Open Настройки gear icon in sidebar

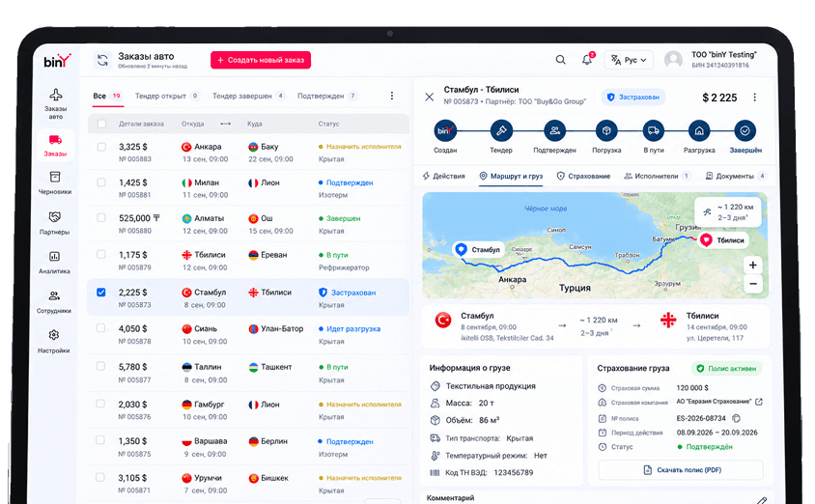[54, 335]
